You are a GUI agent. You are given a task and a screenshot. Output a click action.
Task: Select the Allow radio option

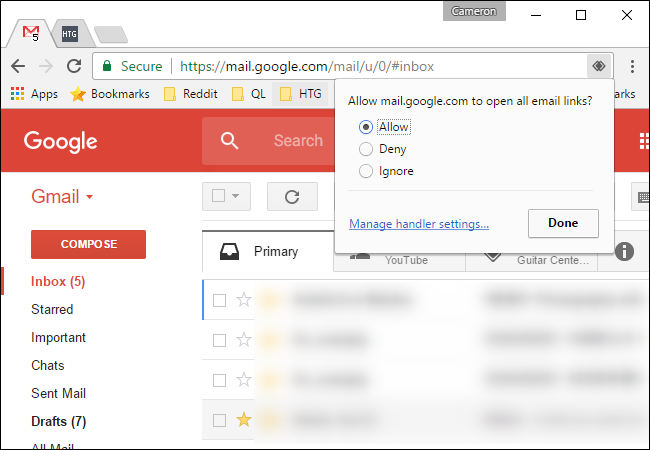tap(366, 127)
